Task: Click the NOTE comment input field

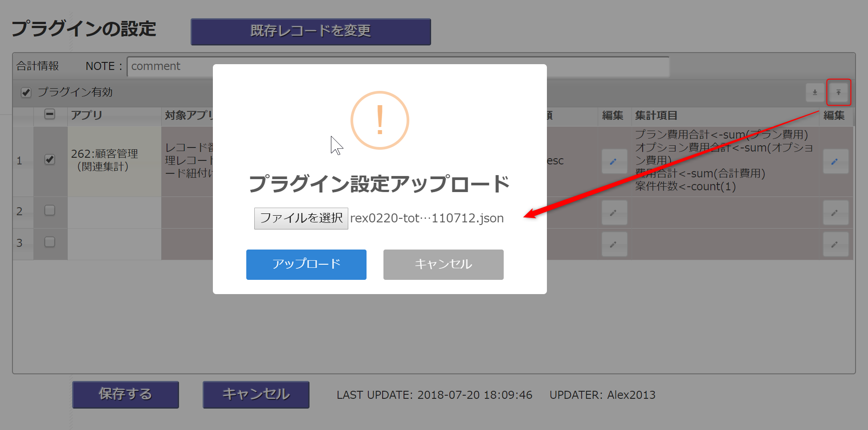Action: (x=398, y=66)
